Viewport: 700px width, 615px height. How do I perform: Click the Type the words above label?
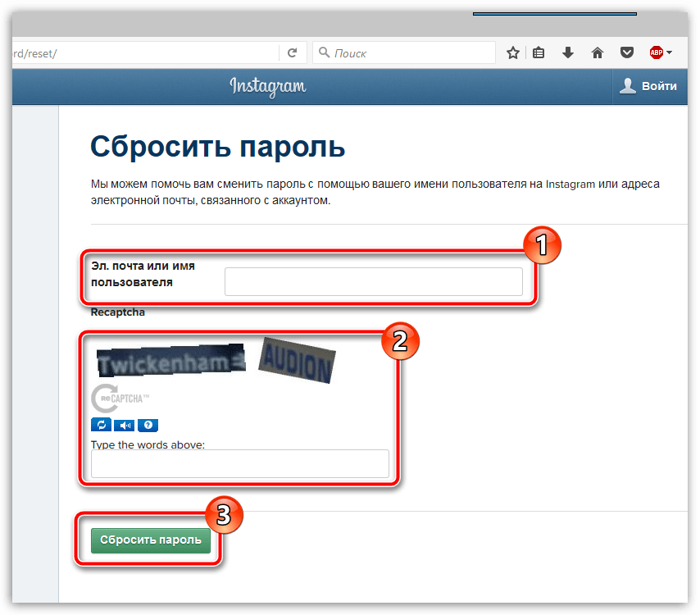148,444
